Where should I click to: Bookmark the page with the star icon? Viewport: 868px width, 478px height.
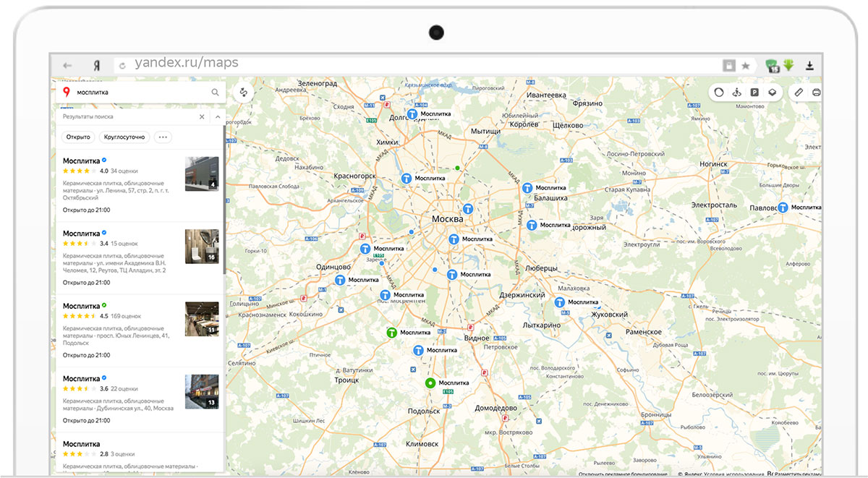click(x=746, y=65)
